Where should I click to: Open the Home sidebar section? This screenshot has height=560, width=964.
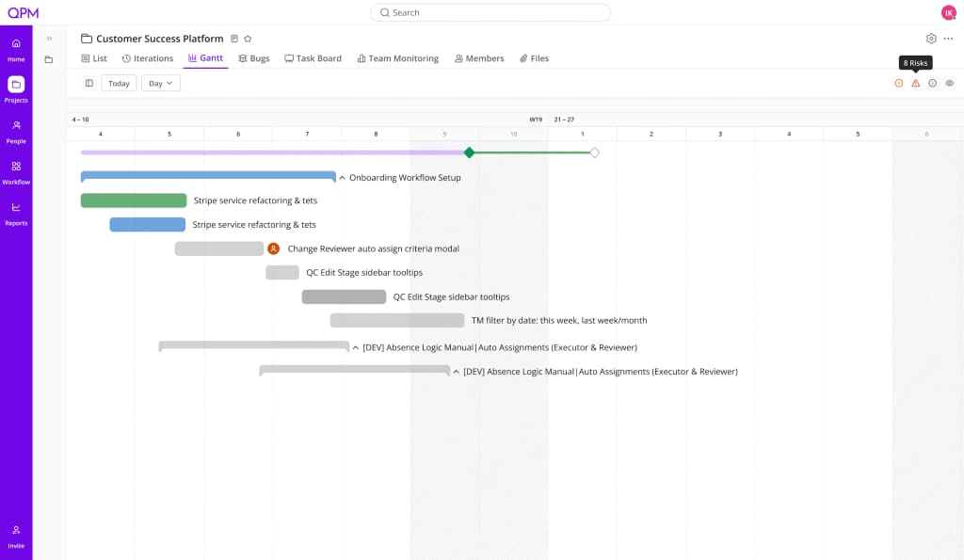pyautogui.click(x=16, y=50)
